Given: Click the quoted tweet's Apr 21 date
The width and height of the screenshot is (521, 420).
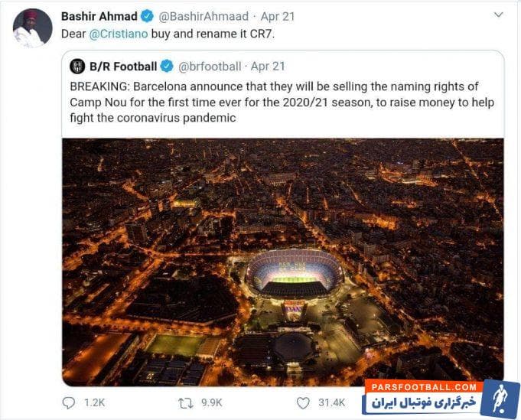Looking at the screenshot, I should [268, 67].
